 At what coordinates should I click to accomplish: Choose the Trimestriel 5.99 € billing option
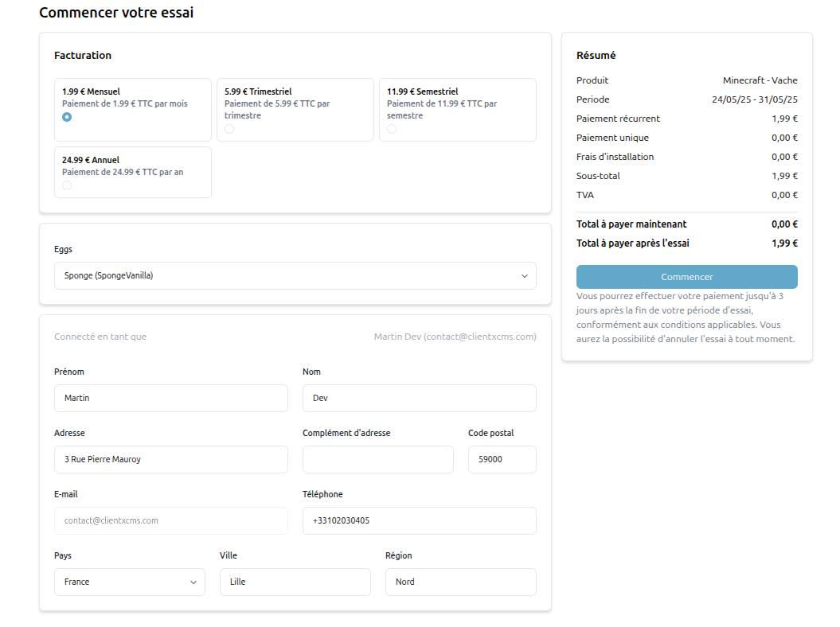pyautogui.click(x=229, y=129)
